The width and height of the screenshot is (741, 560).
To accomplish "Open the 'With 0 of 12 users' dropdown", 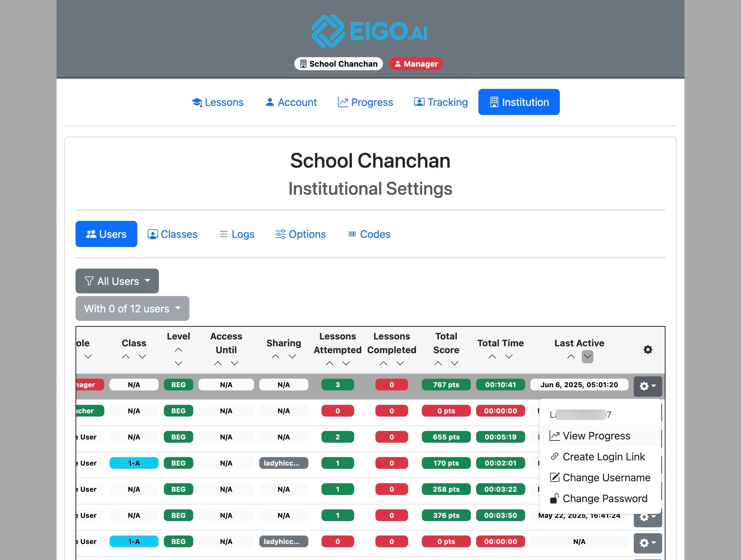I will coord(132,308).
